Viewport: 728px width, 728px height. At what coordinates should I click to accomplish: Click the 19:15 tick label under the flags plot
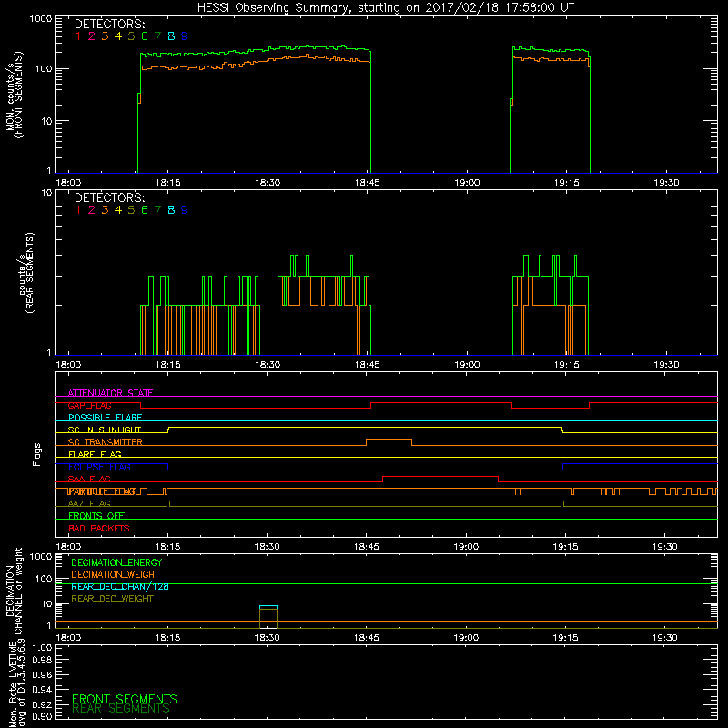[565, 547]
